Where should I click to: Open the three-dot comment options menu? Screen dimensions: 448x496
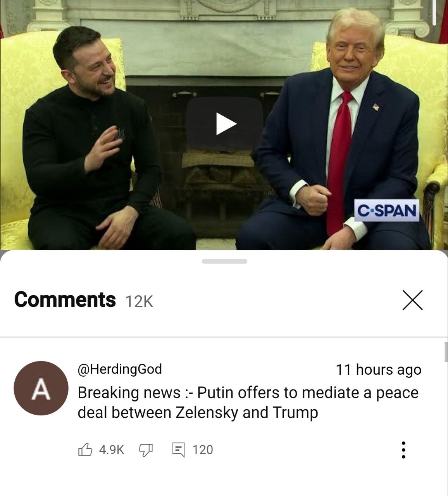[x=403, y=450]
